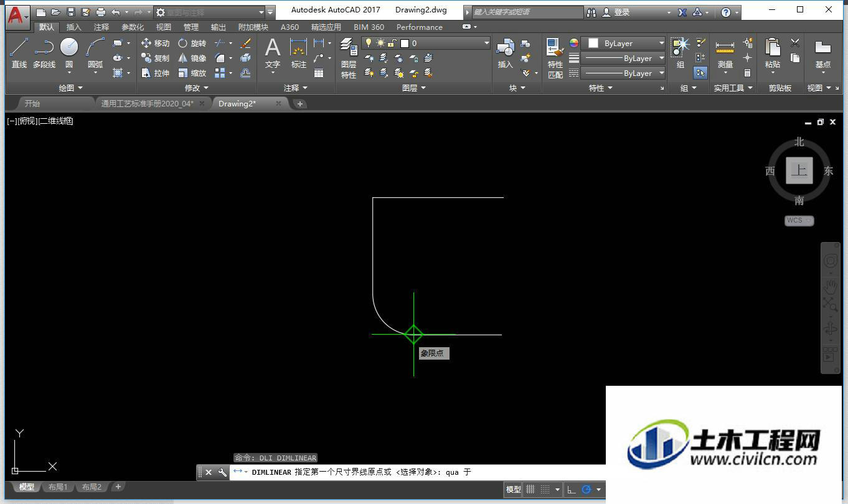The width and height of the screenshot is (848, 504).
Task: Open Layer Properties (图层特性)
Action: pos(349,58)
